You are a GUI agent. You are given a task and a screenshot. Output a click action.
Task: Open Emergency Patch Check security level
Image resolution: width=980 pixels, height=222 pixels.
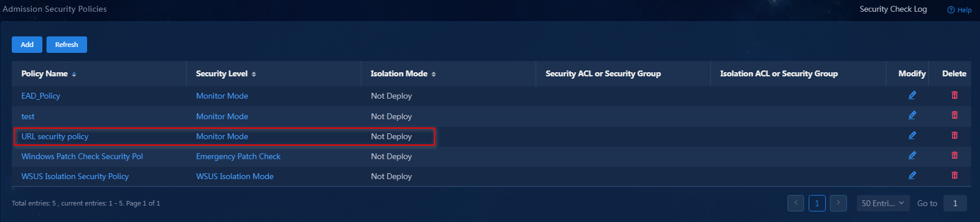pos(238,156)
